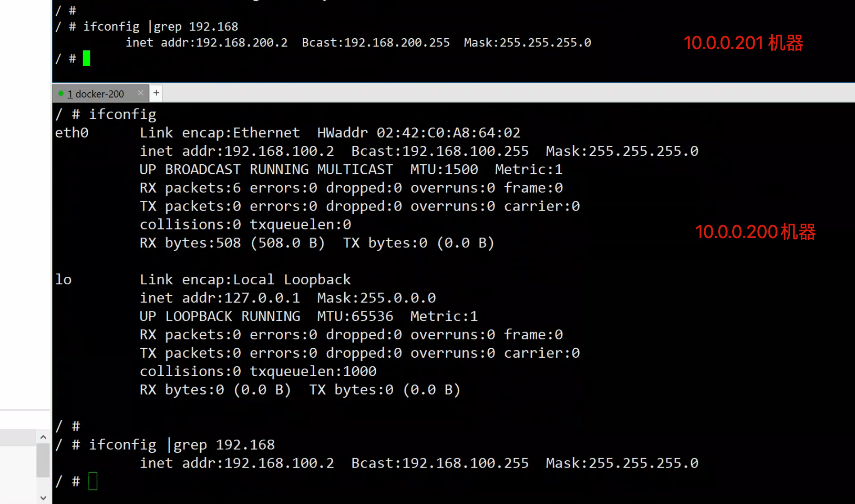The width and height of the screenshot is (855, 504).
Task: Click the solid green cursor in upper terminal
Action: pos(86,58)
